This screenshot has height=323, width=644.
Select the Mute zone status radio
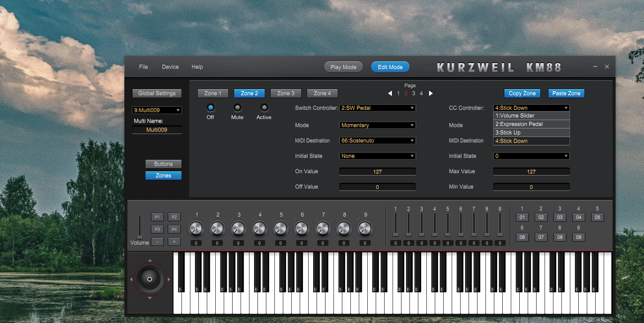pyautogui.click(x=238, y=108)
